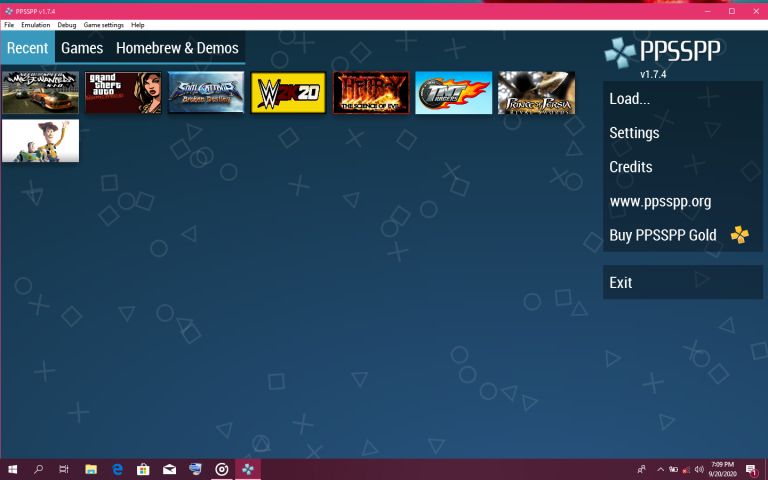The height and width of the screenshot is (480, 768).
Task: Click the Exit button
Action: tap(683, 282)
